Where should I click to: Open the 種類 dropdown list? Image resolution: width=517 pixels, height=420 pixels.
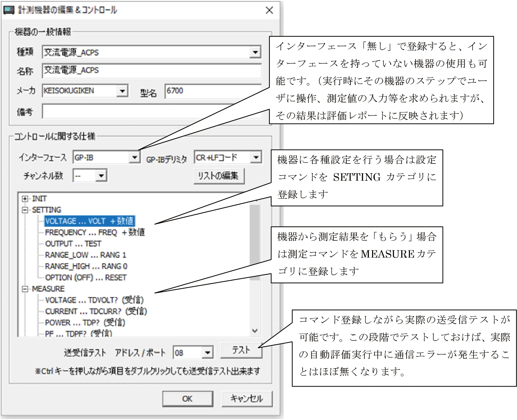[x=255, y=52]
